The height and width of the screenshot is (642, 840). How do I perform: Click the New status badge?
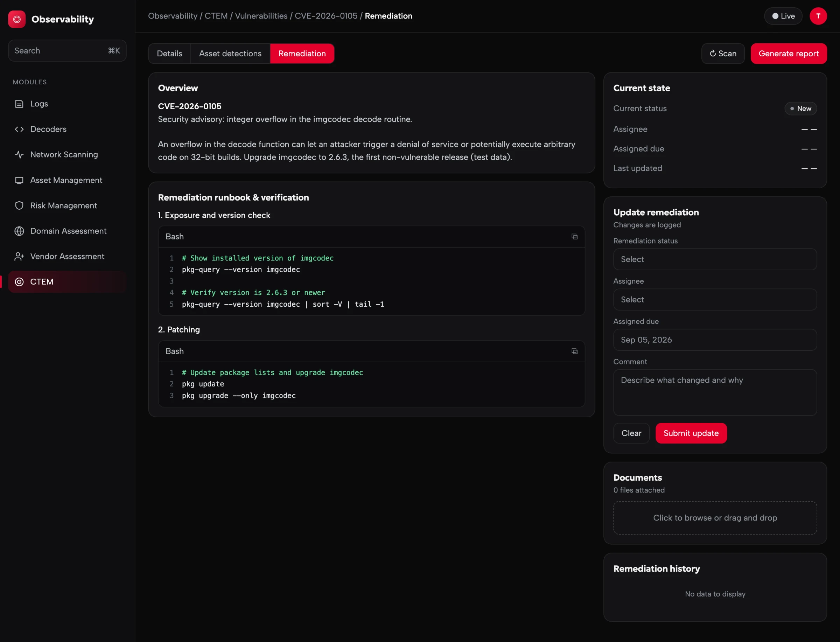click(x=800, y=109)
